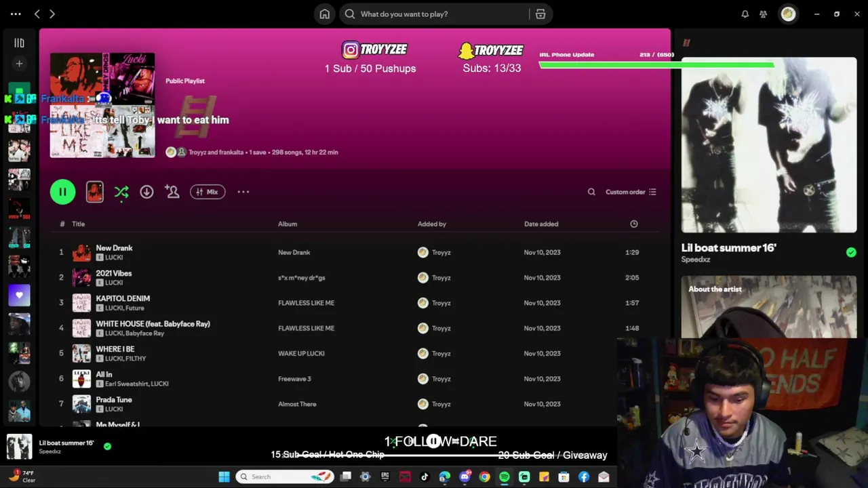Click the duration clock column header

pyautogui.click(x=633, y=224)
